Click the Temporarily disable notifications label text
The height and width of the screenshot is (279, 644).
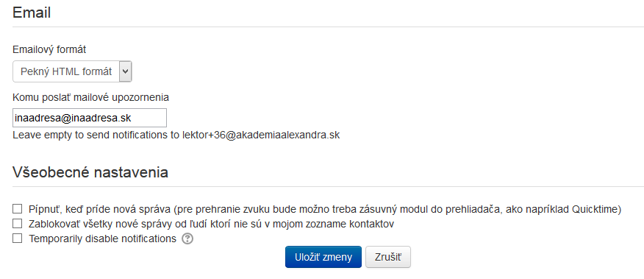[102, 239]
